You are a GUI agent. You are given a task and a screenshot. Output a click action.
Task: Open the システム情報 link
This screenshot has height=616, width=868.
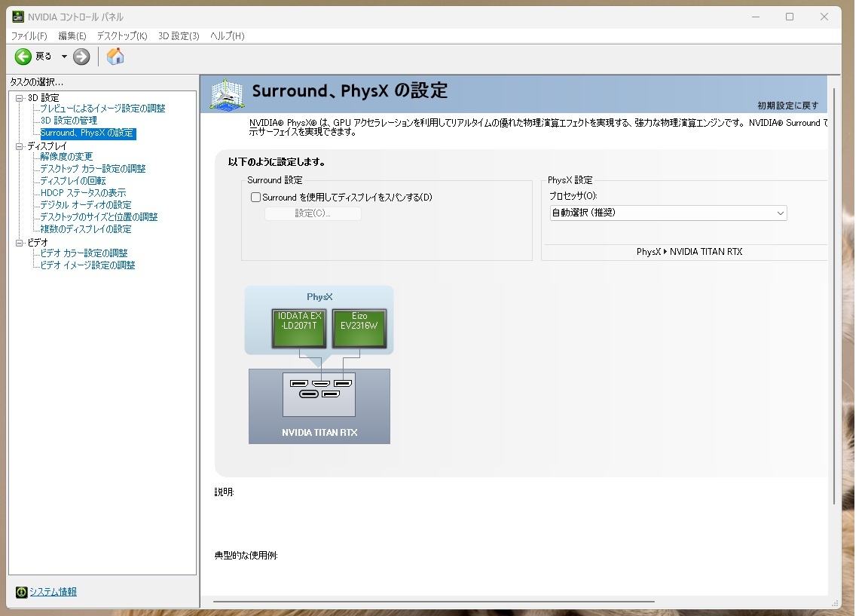click(x=53, y=592)
